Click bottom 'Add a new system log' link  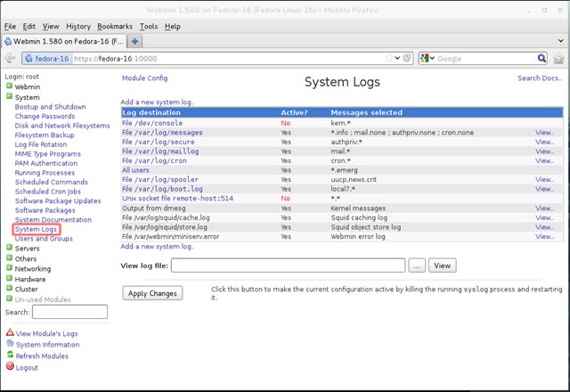[157, 246]
